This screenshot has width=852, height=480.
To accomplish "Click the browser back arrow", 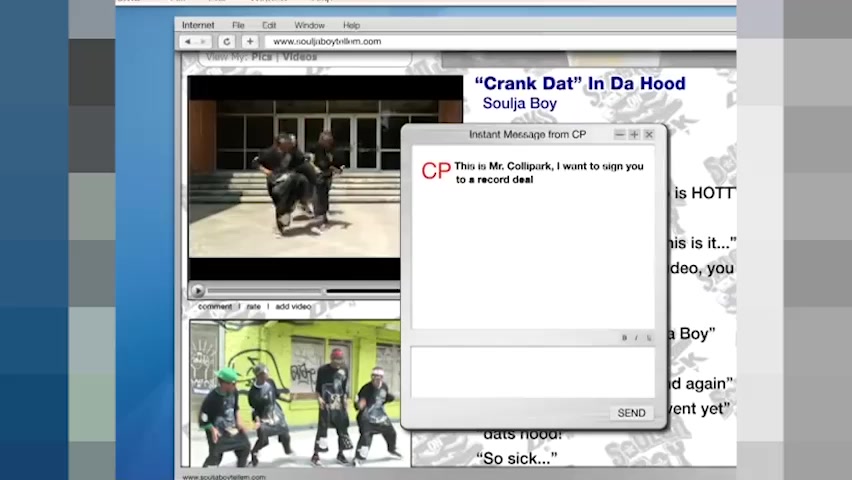I will pyautogui.click(x=188, y=41).
